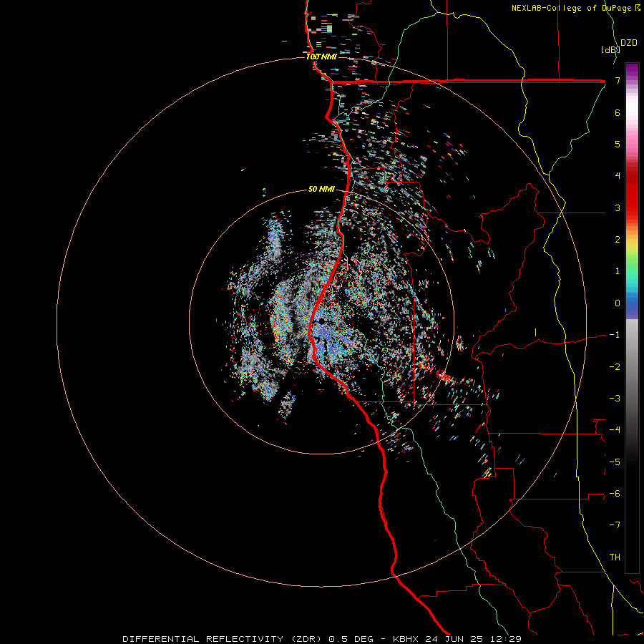Click the -7 value on the color scale

click(615, 525)
